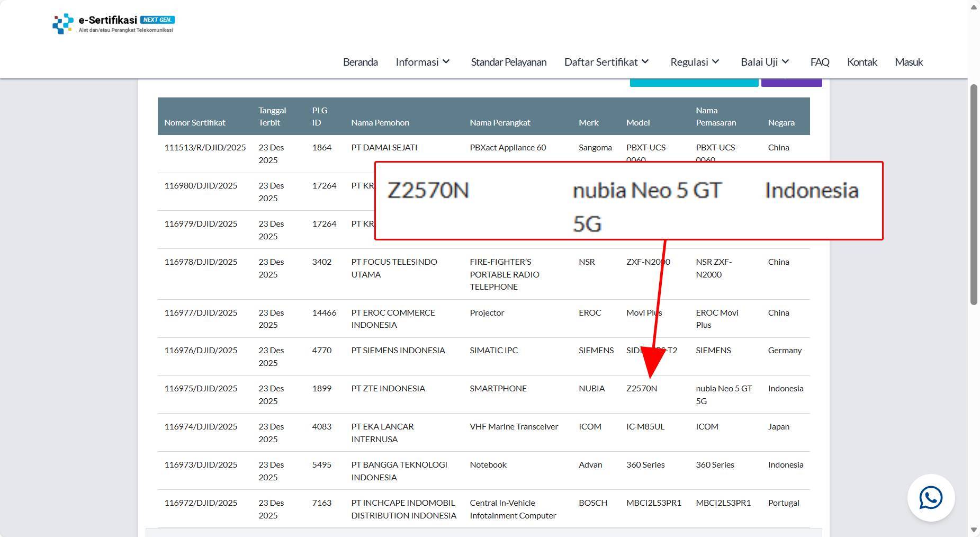Click the PT ZTE INDONESIA table row
The height and width of the screenshot is (537, 980).
coord(388,388)
